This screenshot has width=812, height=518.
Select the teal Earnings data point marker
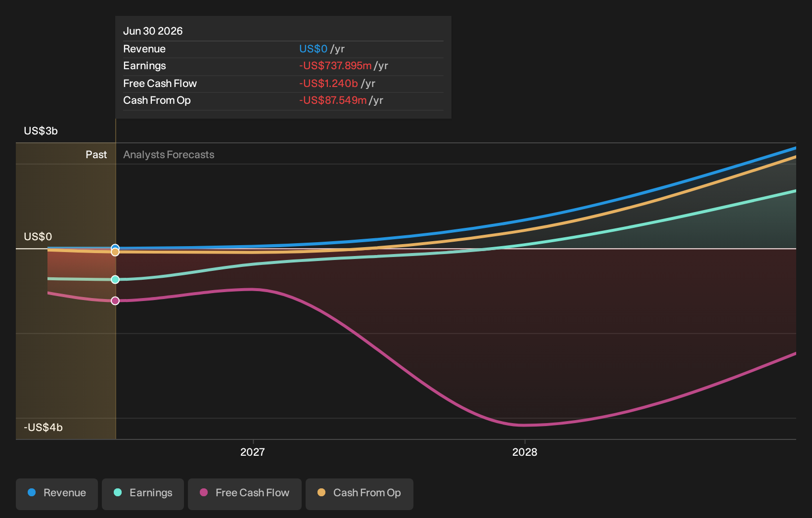[x=115, y=280]
